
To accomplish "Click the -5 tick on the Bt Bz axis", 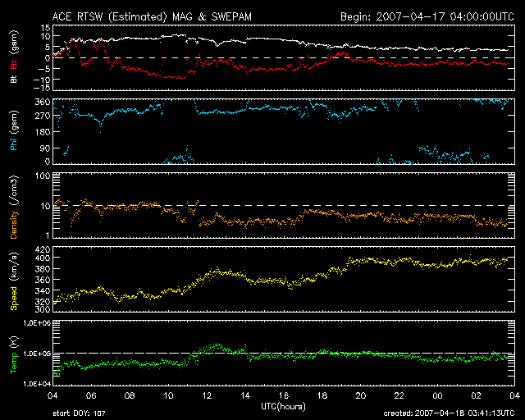I will 46,69.
